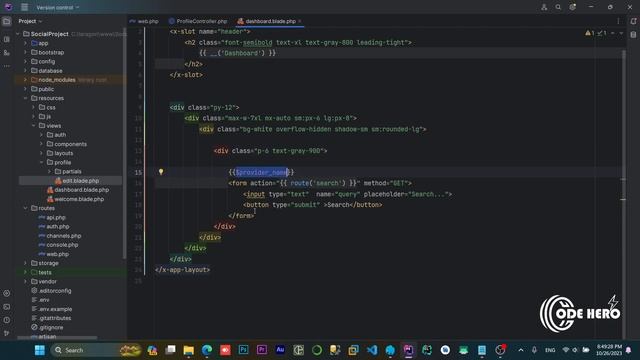
Task: Toggle the Project tool window folder icon
Action: (7, 21)
